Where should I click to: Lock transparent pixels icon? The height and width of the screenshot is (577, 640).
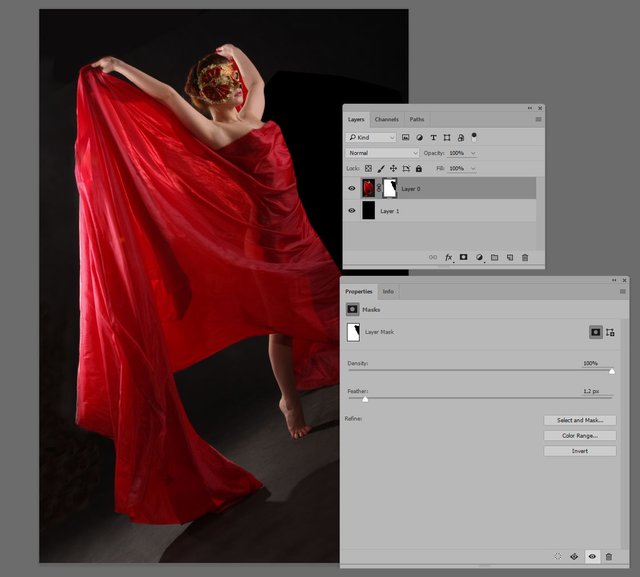pos(368,169)
